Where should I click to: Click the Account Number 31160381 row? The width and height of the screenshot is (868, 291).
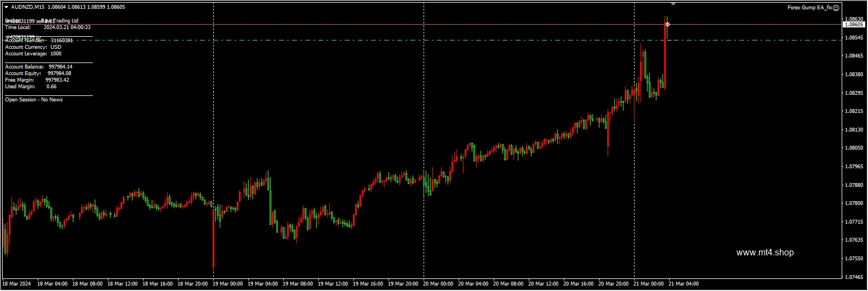point(39,41)
